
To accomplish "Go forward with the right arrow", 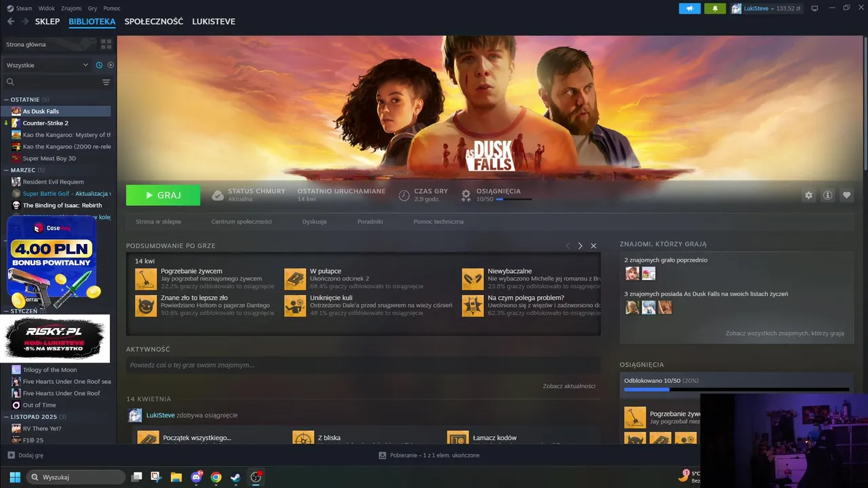I will click(25, 22).
